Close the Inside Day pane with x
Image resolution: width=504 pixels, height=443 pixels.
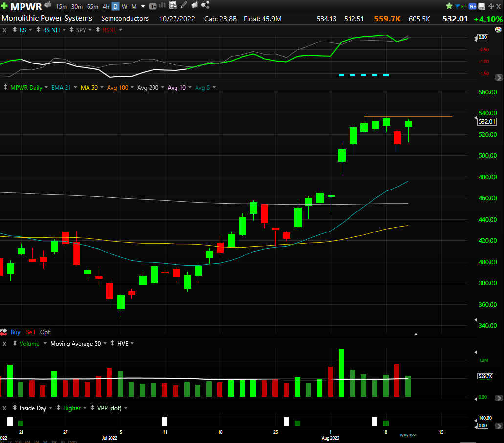pos(4,408)
